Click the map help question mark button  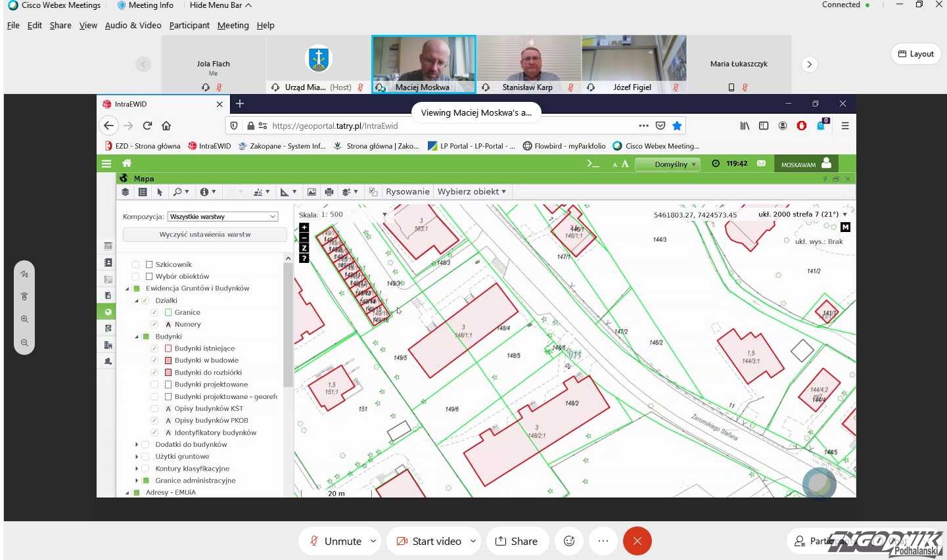304,258
